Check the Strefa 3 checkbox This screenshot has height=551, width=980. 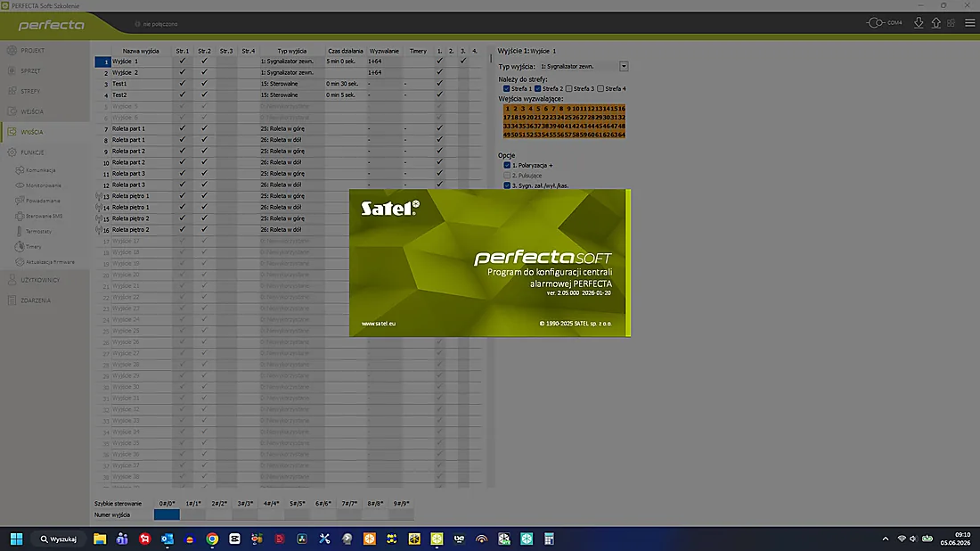point(568,89)
